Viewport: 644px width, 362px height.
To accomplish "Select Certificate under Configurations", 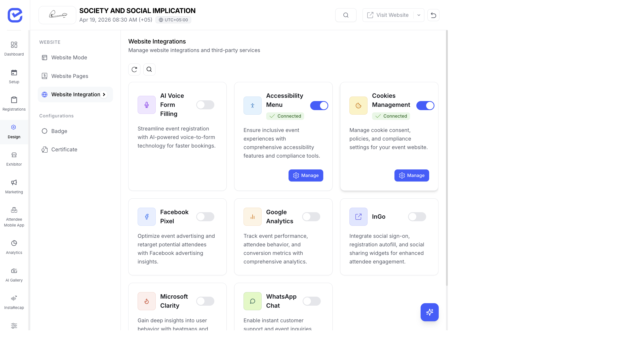I will pos(64,149).
